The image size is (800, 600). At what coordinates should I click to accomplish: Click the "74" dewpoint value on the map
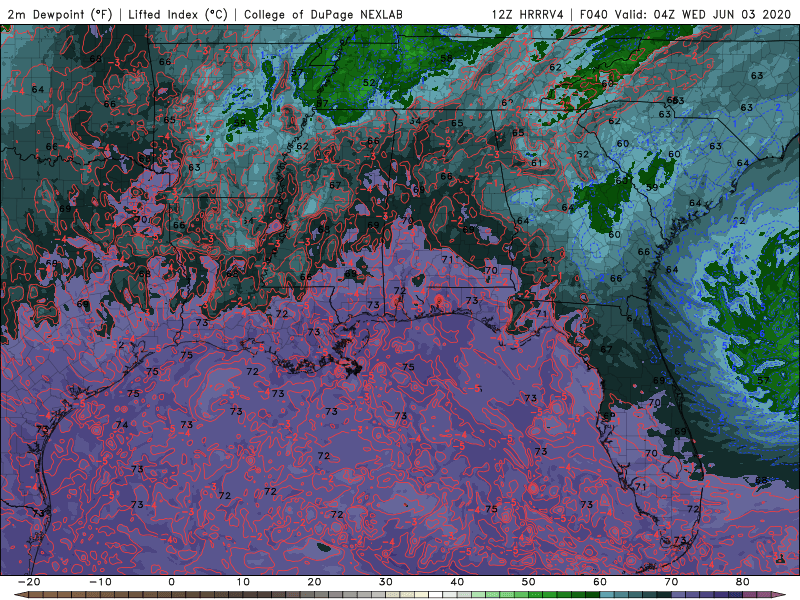[121, 424]
